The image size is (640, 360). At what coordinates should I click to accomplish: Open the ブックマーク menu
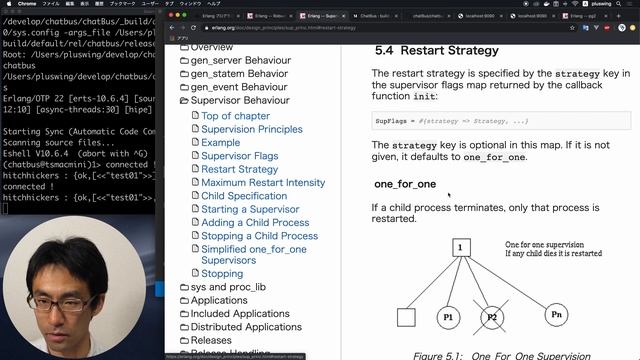click(x=122, y=4)
